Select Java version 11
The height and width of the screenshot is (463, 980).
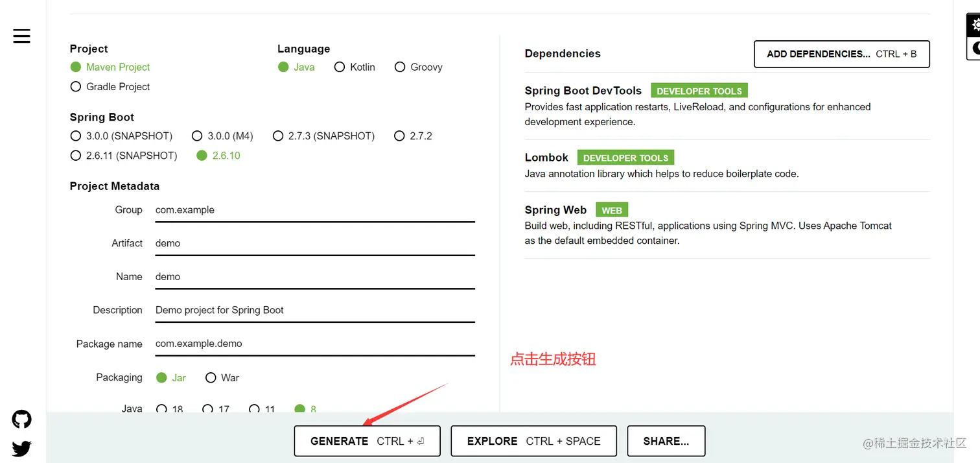click(x=262, y=409)
